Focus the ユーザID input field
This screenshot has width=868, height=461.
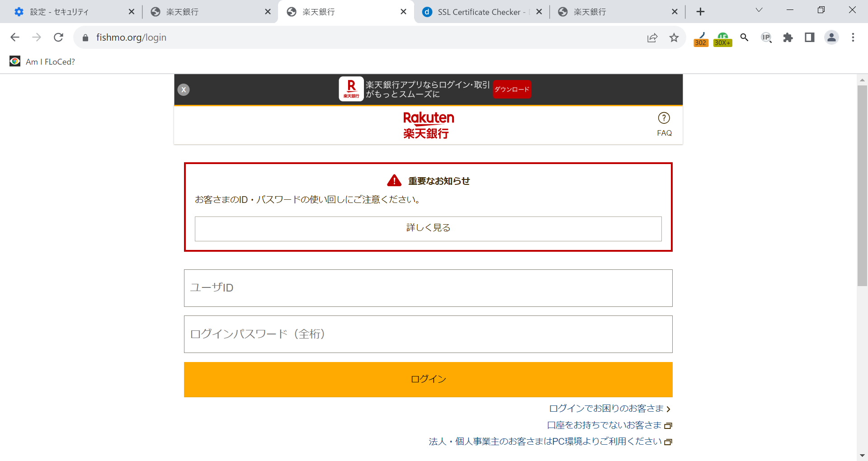428,288
